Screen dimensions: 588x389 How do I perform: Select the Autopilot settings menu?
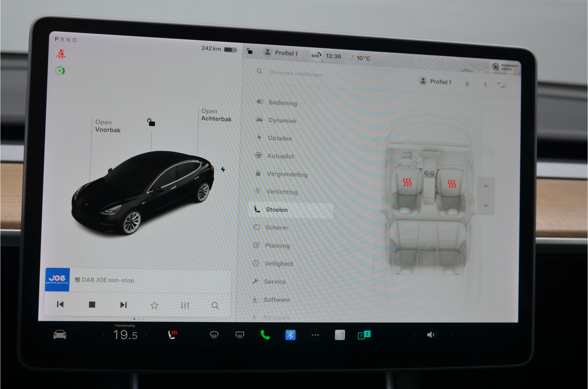pos(280,156)
